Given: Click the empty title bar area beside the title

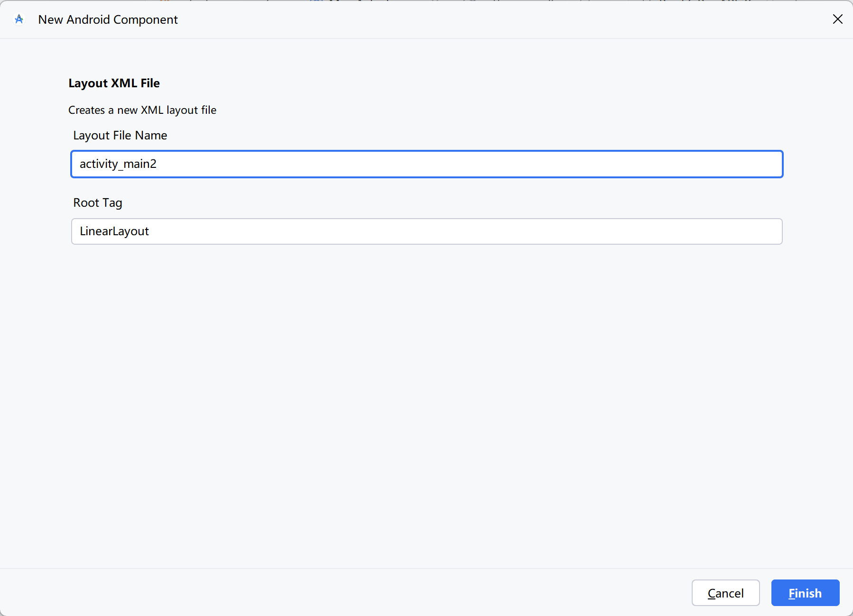Looking at the screenshot, I should click(x=474, y=19).
